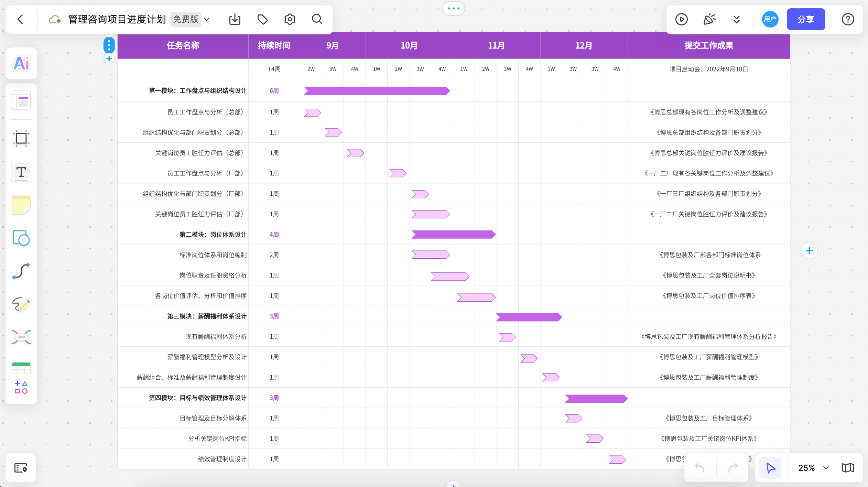Select the 9月 header cell
The image size is (868, 487).
point(333,45)
